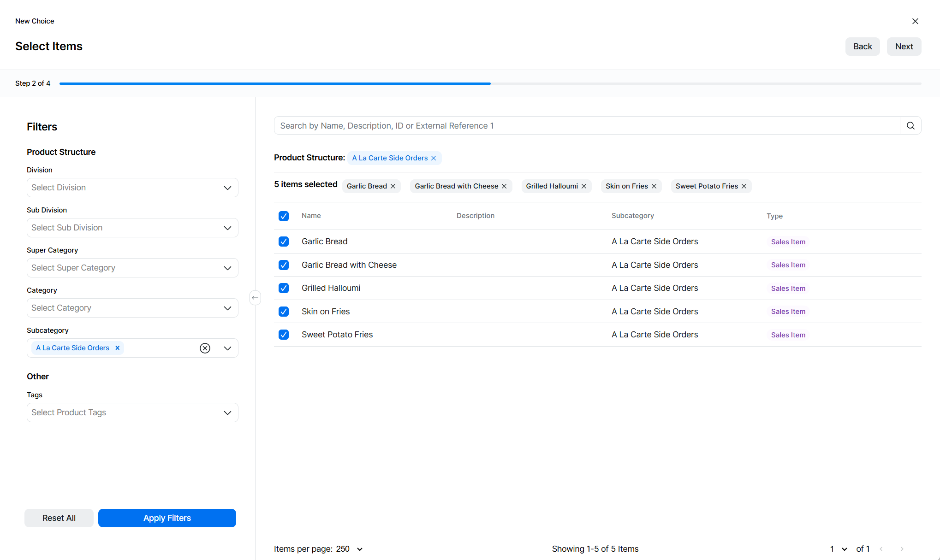Click Subcategory column header
This screenshot has width=940, height=560.
[x=632, y=216]
